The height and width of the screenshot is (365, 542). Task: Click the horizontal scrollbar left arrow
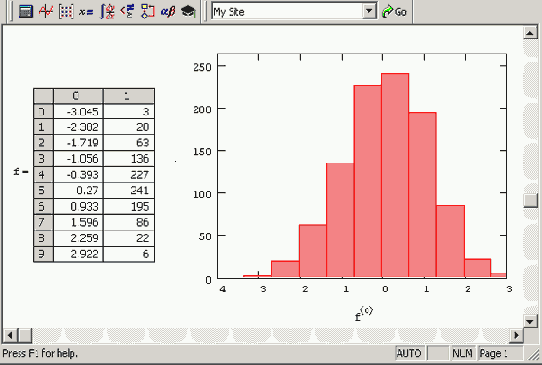[10, 335]
